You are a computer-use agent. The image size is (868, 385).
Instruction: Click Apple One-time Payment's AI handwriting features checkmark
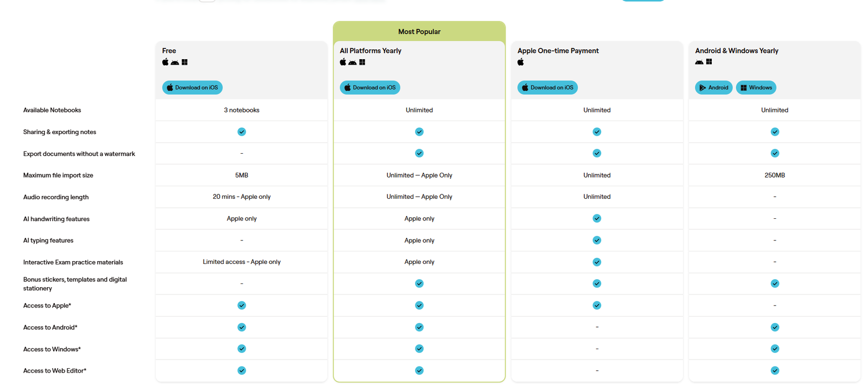click(597, 218)
